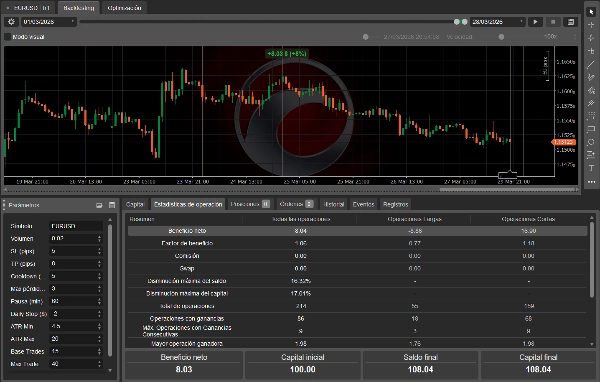Viewport: 600px width, 382px height.
Task: Click the Posiciones count badge
Action: [266, 204]
